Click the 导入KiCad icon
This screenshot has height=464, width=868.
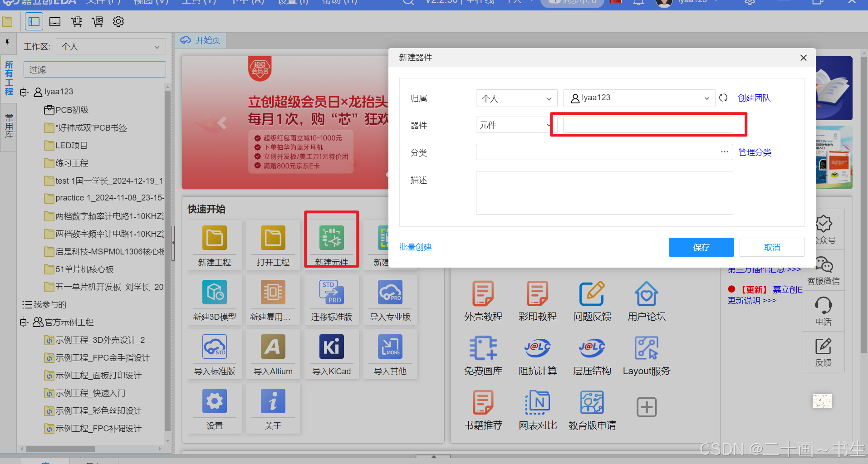pos(332,347)
